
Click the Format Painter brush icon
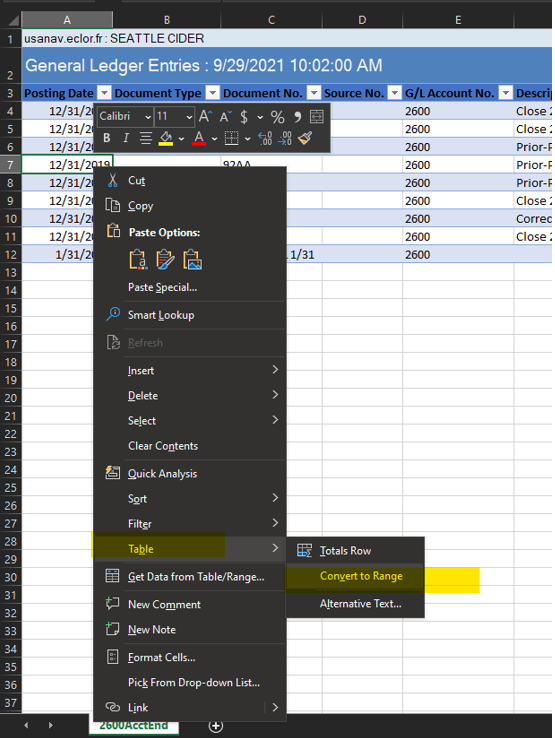[x=305, y=138]
